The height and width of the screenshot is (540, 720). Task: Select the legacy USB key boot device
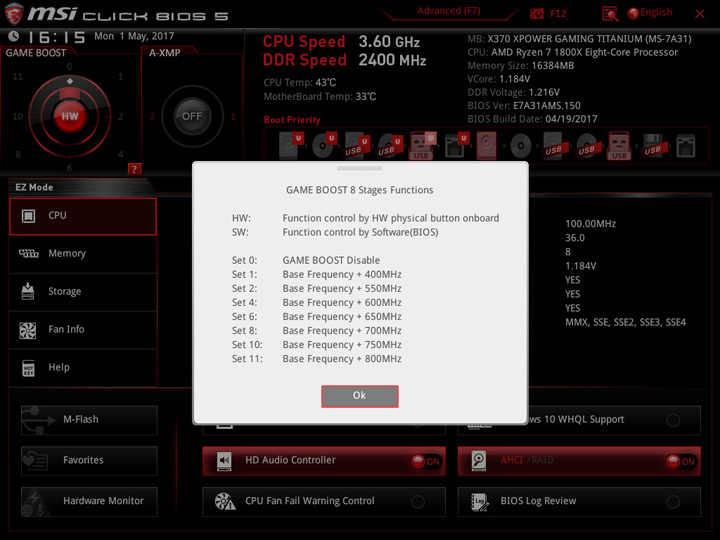coord(619,146)
